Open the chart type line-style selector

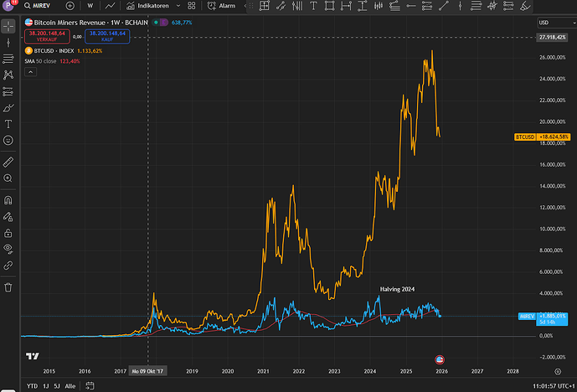(110, 6)
